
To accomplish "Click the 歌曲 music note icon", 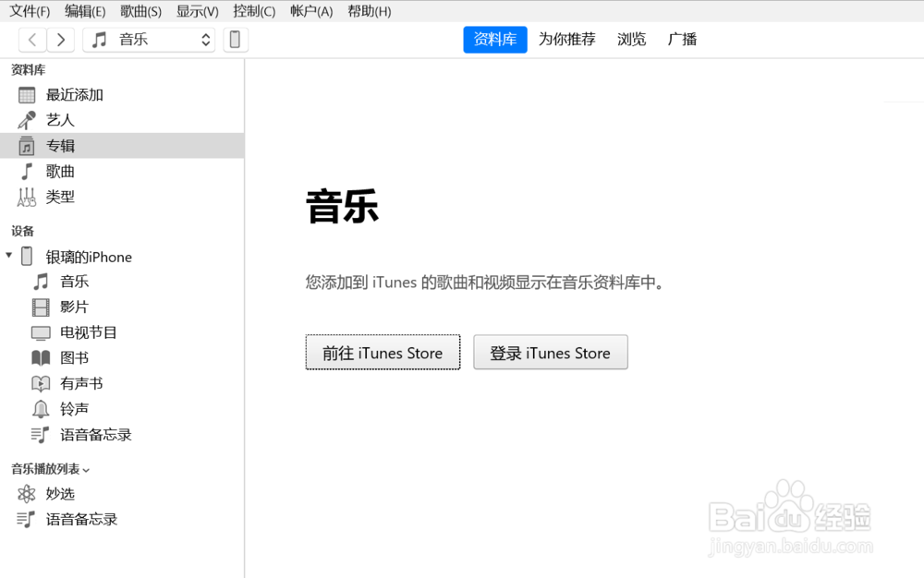I will (27, 172).
